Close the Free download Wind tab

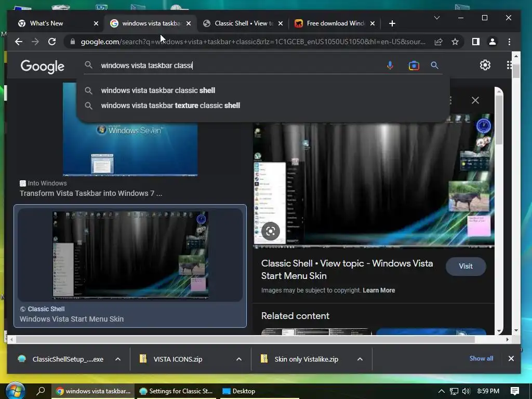(x=372, y=23)
